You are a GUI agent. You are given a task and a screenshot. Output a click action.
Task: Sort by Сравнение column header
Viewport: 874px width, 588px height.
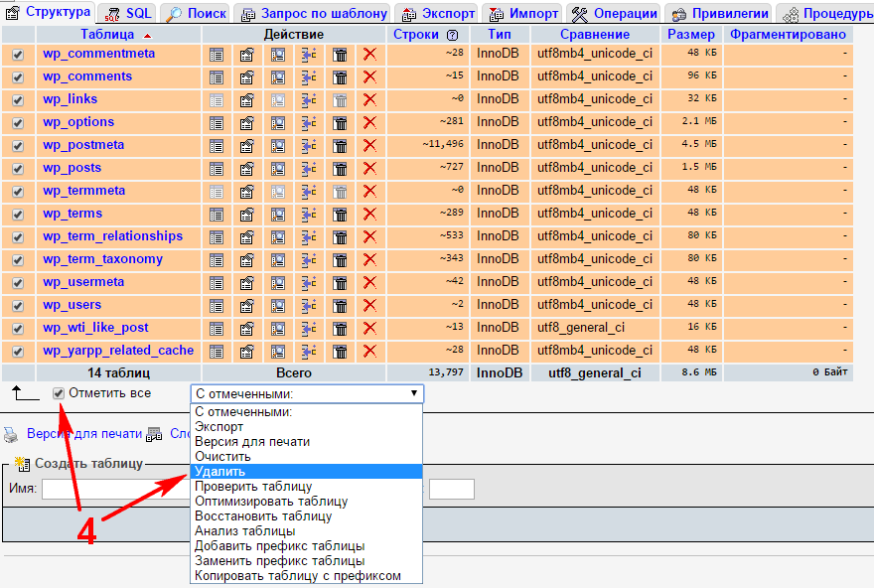(595, 35)
